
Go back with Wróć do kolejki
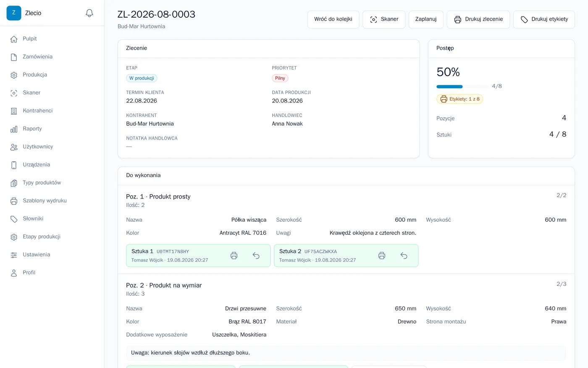[333, 19]
